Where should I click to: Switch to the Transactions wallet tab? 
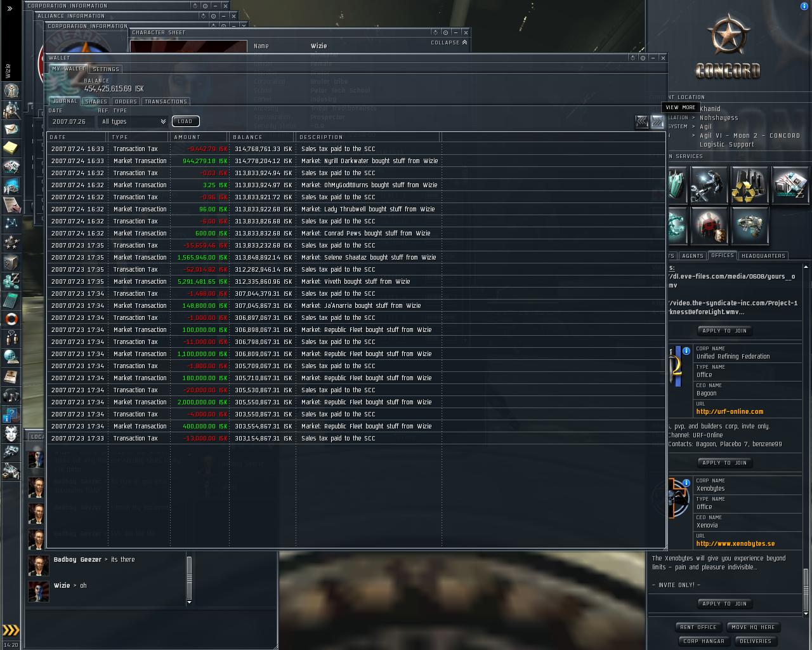click(166, 102)
